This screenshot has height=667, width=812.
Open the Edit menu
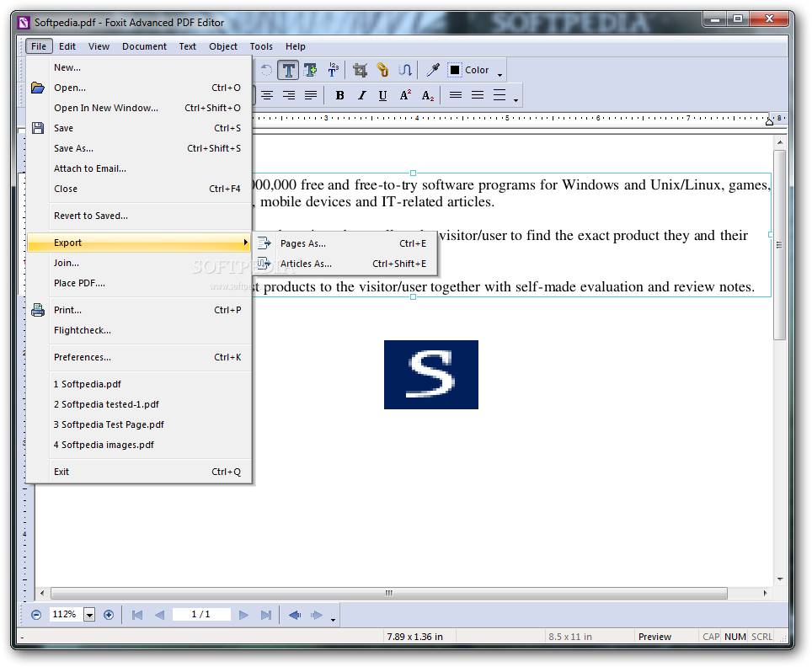click(x=67, y=46)
